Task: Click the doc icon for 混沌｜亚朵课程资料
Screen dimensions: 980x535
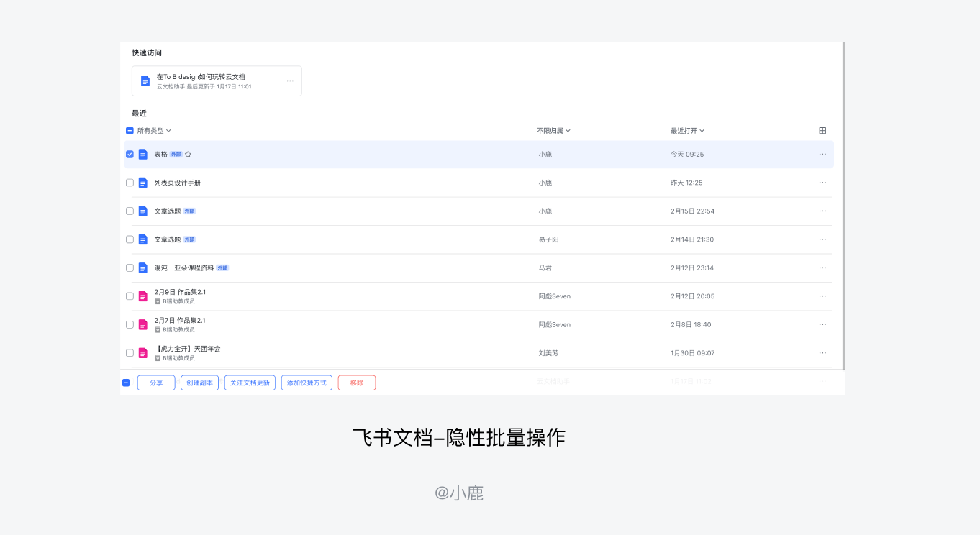Action: (x=143, y=268)
